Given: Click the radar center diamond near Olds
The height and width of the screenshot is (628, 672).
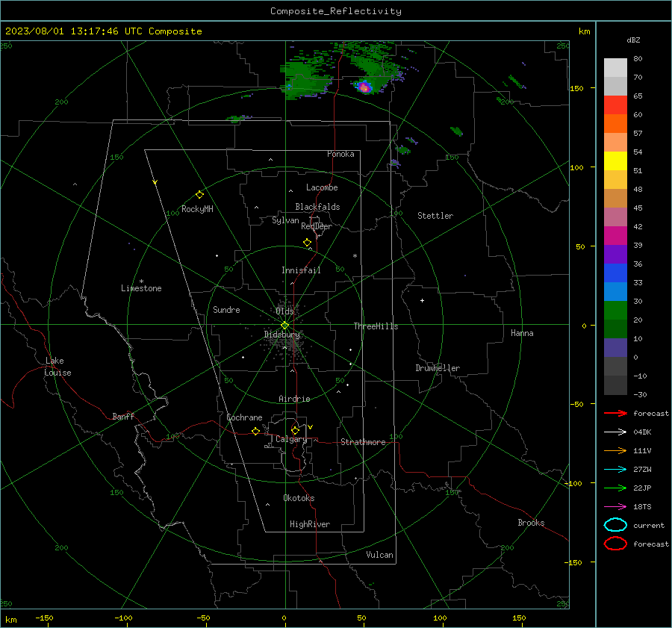Looking at the screenshot, I should coord(284,326).
